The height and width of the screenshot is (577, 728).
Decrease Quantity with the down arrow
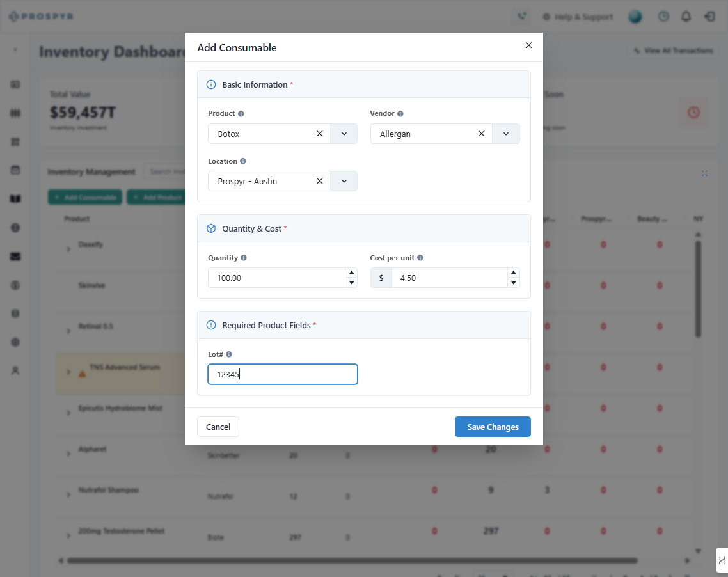pyautogui.click(x=351, y=282)
